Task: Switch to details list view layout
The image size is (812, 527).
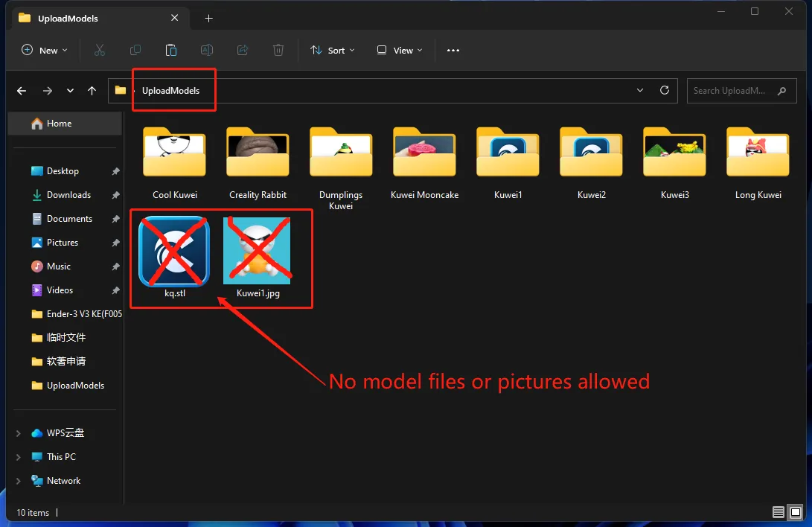Action: tap(778, 512)
